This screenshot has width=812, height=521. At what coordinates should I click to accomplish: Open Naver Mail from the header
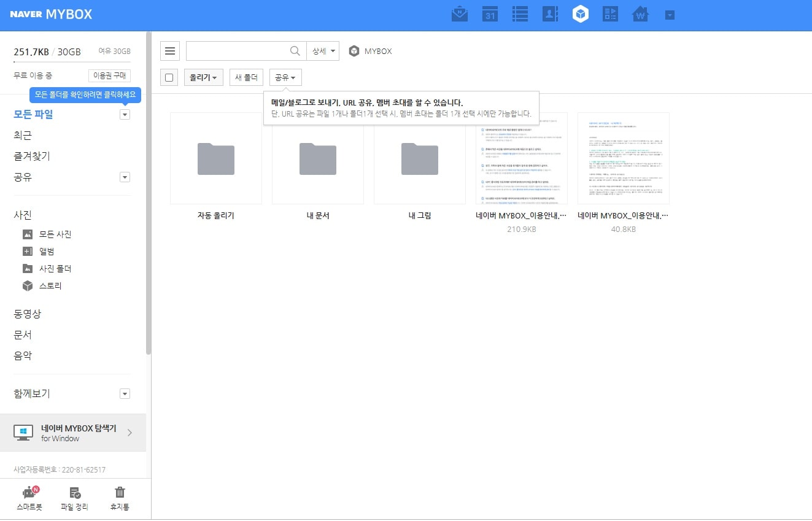pos(460,14)
